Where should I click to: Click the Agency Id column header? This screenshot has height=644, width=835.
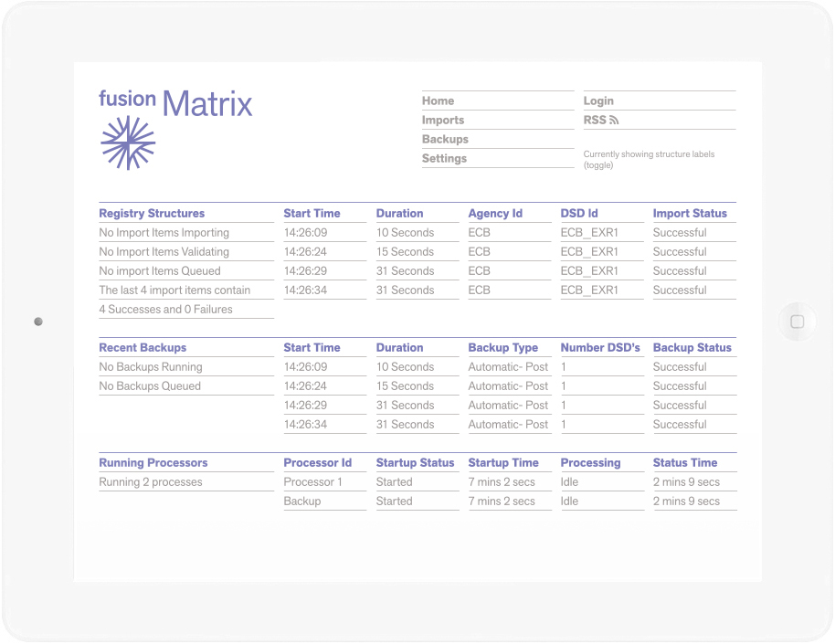(495, 214)
